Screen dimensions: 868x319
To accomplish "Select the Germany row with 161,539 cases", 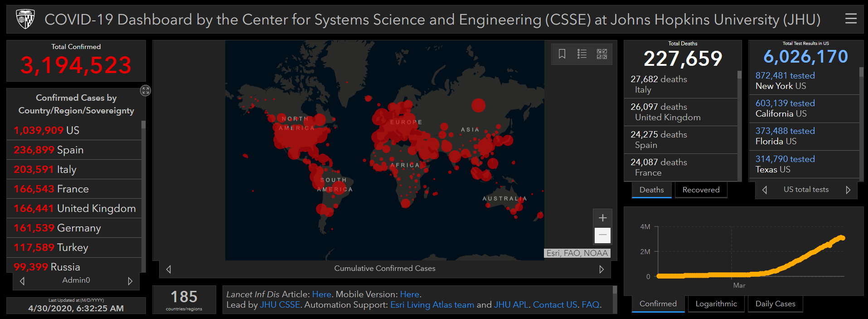I will tap(74, 228).
